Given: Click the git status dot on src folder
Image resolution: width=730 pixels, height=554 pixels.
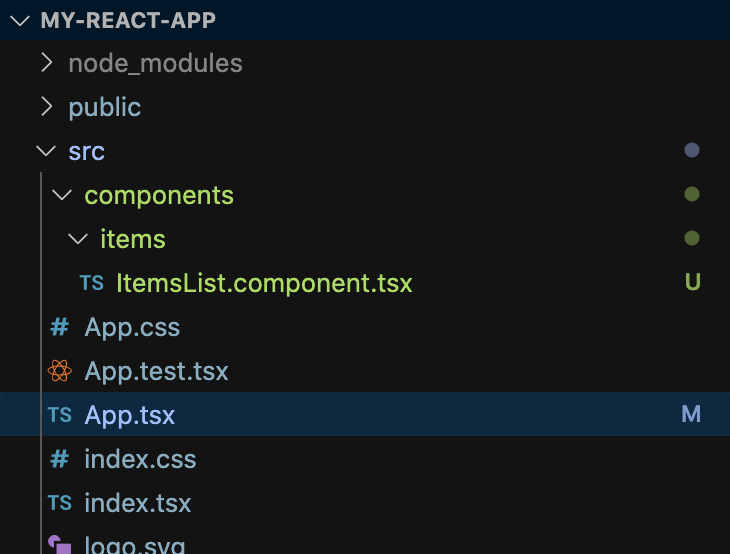Looking at the screenshot, I should click(692, 150).
